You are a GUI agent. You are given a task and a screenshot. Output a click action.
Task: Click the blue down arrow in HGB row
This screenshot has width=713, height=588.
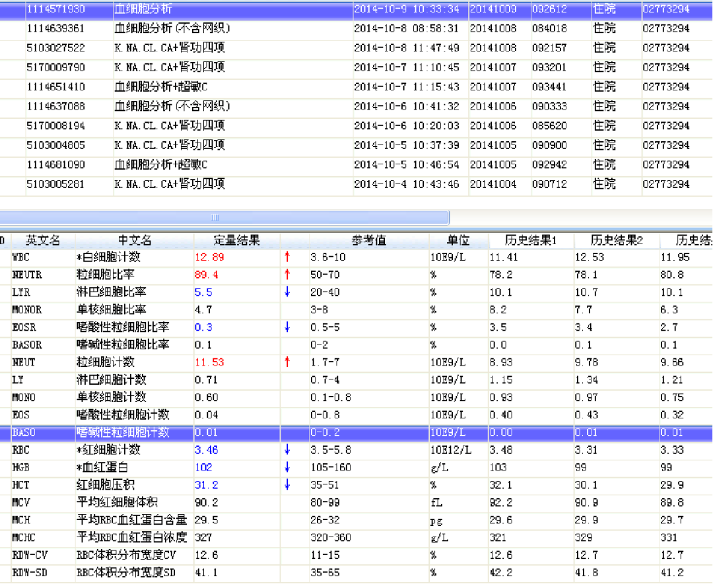pyautogui.click(x=287, y=467)
